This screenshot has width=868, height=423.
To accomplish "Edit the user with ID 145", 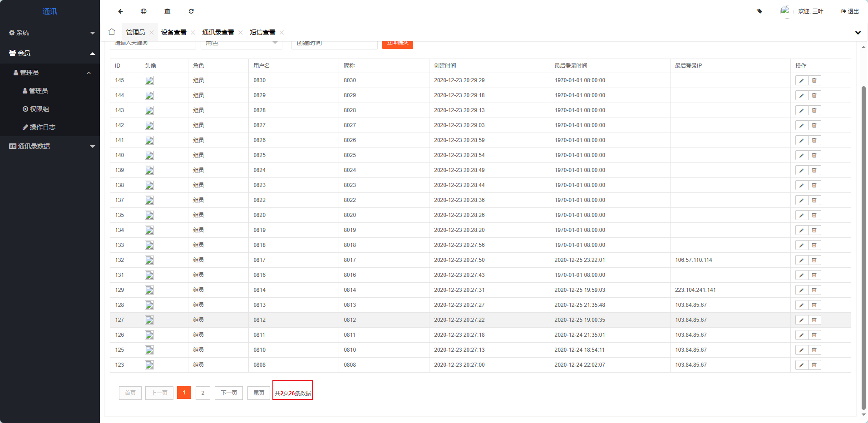I will coord(801,80).
